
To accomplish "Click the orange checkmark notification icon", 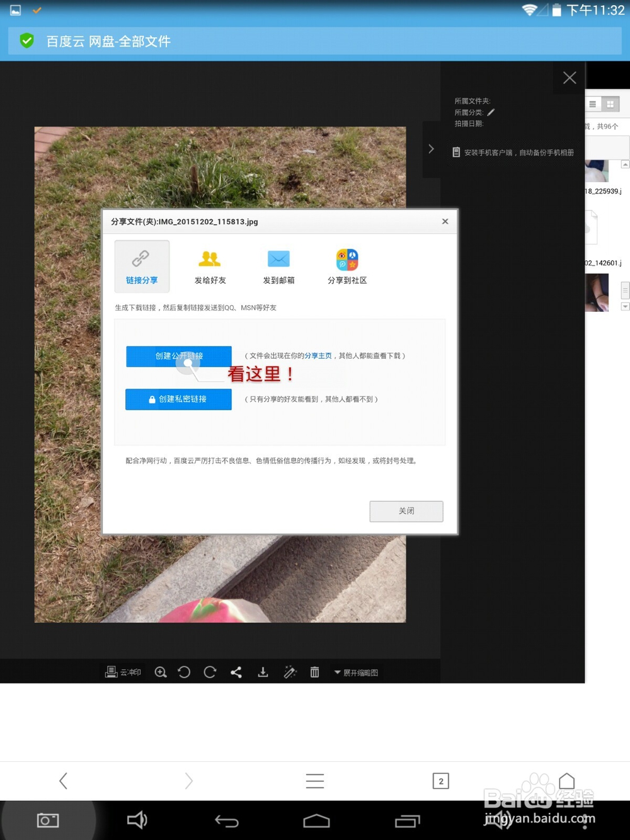I will tap(37, 10).
